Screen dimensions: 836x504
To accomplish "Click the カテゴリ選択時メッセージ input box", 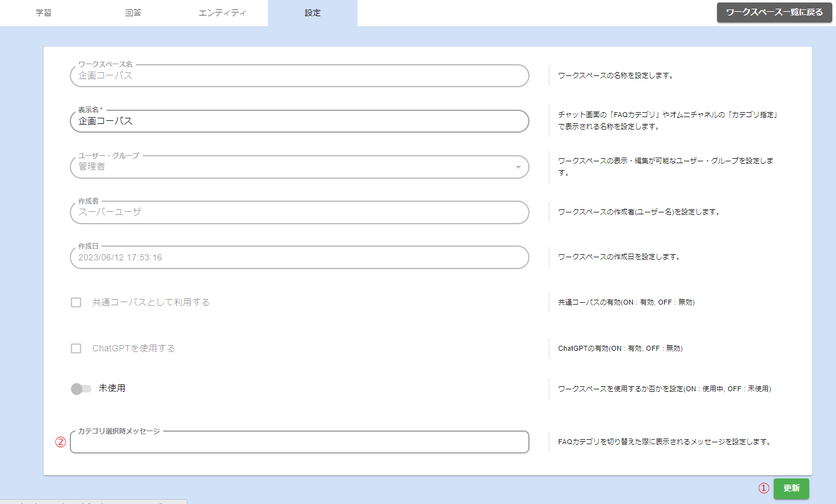I will coord(299,442).
